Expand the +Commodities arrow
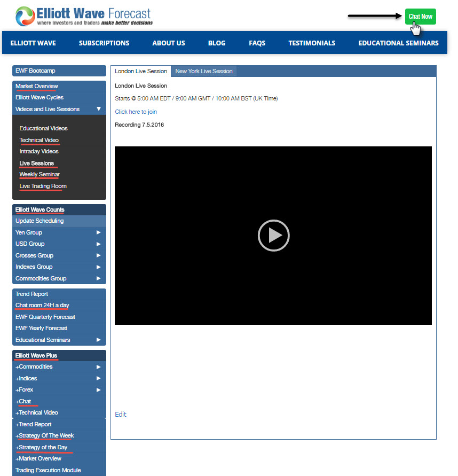 98,367
